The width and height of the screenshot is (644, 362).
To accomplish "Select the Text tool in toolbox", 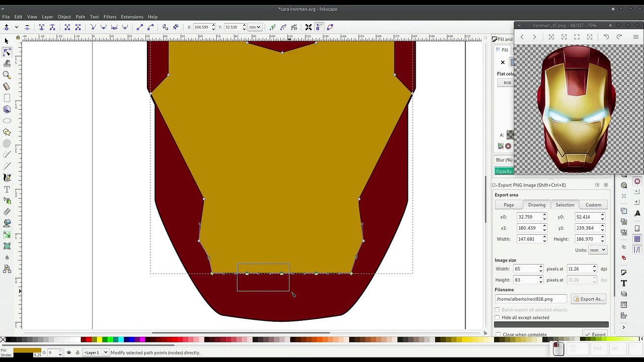I will [x=7, y=189].
